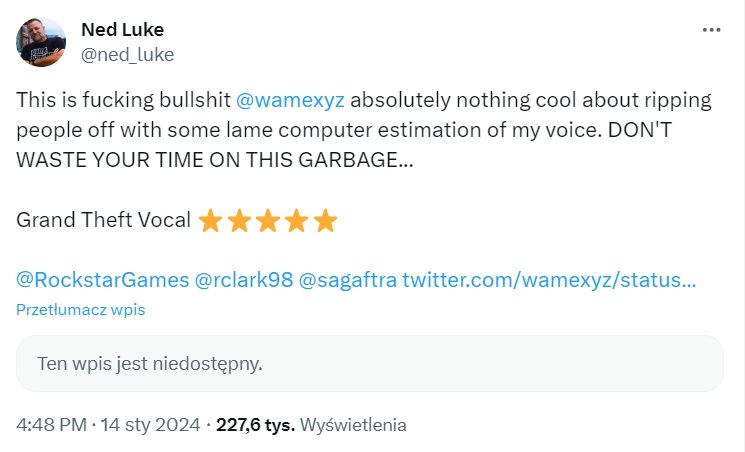
Task: Click the second star emoji
Action: (x=239, y=220)
